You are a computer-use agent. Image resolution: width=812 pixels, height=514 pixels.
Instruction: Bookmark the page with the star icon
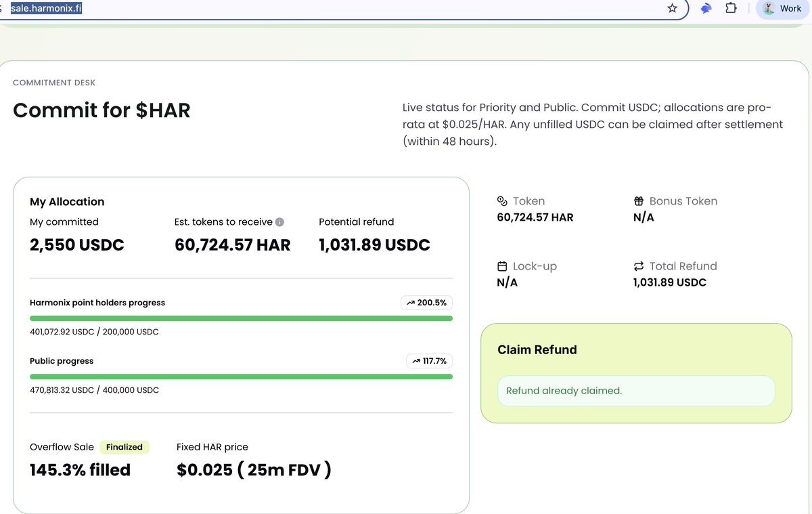point(672,8)
